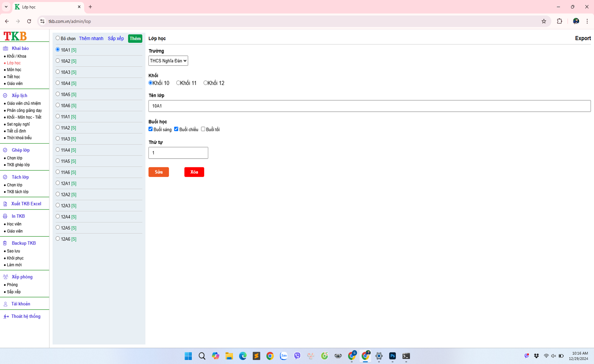Click the Xuất TKB Excel file icon
Image resolution: width=594 pixels, height=364 pixels.
coord(5,204)
